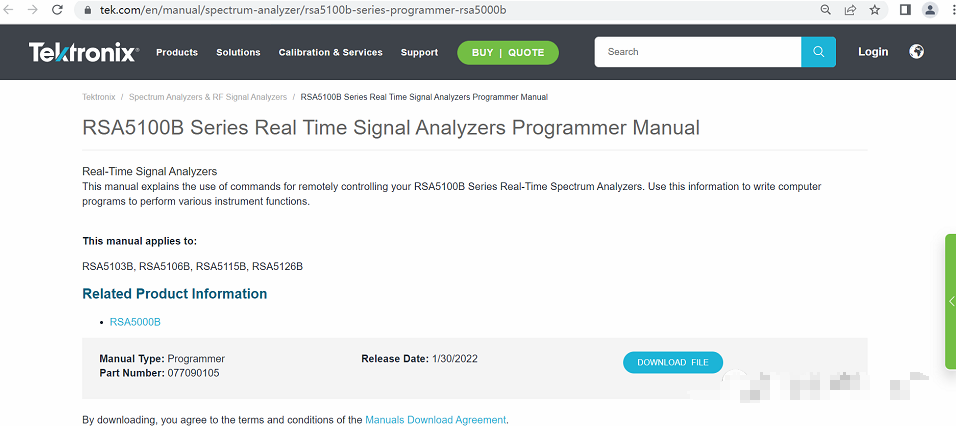Open the globe region selector

click(x=916, y=52)
